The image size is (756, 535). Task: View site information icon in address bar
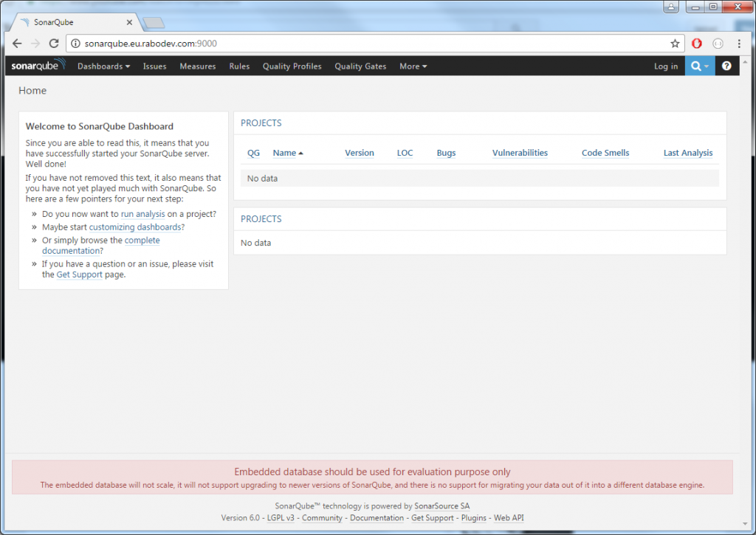coord(76,44)
